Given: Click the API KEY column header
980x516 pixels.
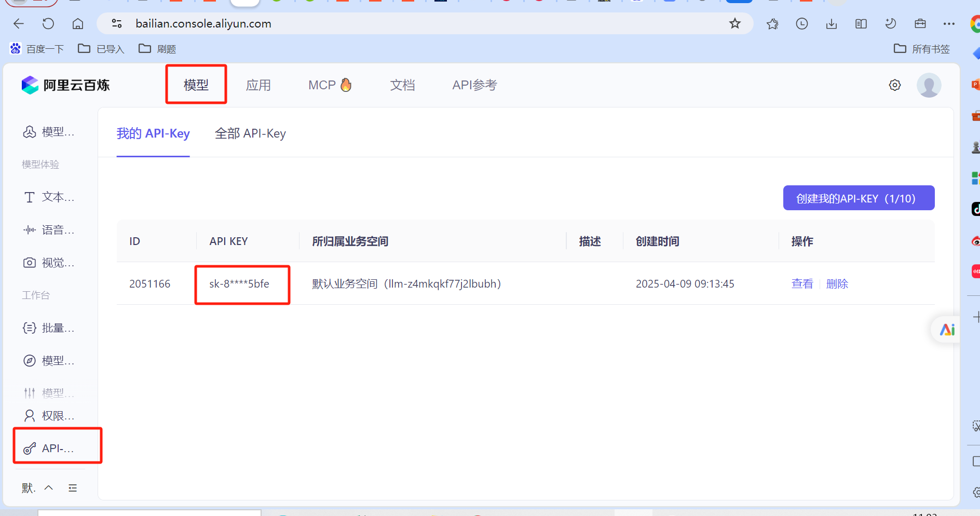Looking at the screenshot, I should [x=228, y=241].
